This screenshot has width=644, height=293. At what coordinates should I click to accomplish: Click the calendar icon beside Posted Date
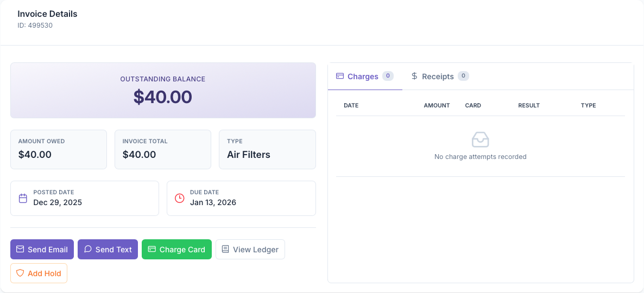click(x=23, y=198)
